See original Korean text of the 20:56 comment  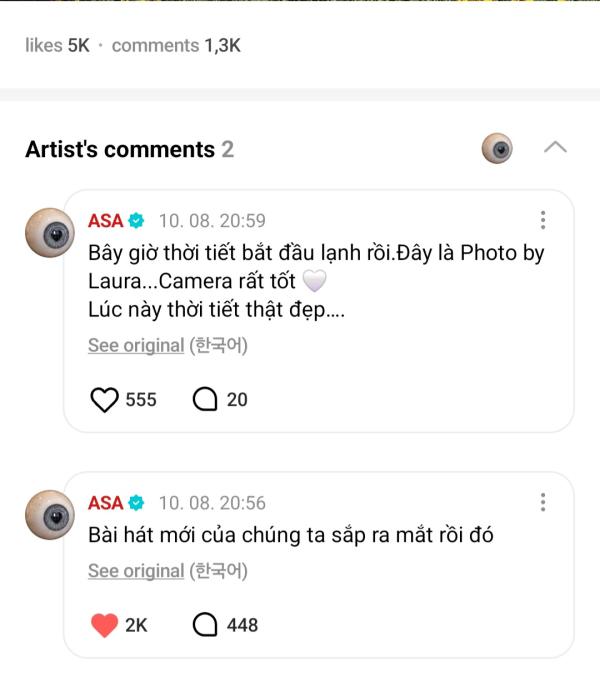[136, 571]
